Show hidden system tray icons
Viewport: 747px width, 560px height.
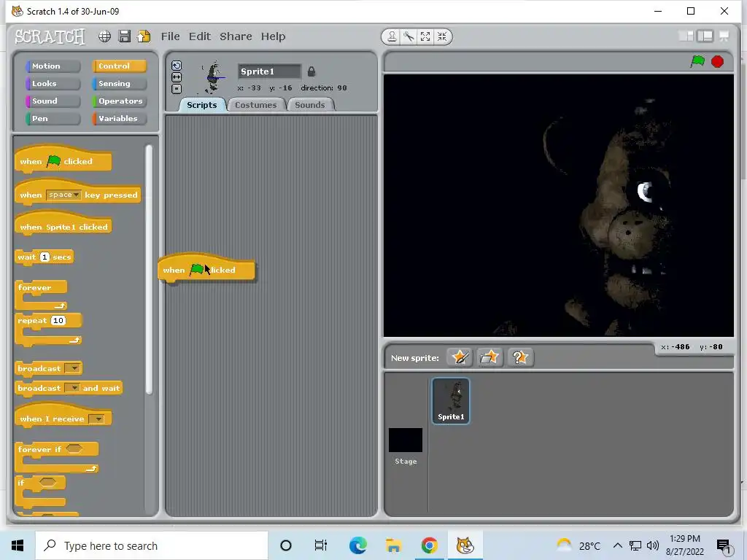click(x=617, y=545)
